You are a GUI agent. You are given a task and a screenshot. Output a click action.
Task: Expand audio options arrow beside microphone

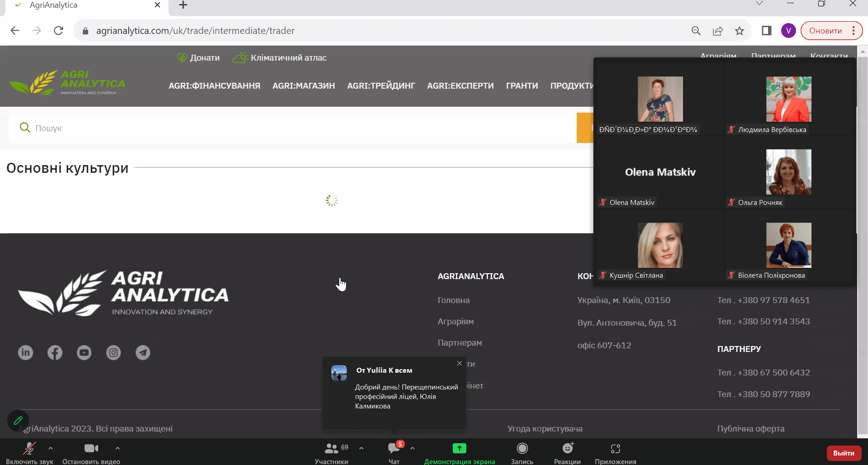click(51, 448)
